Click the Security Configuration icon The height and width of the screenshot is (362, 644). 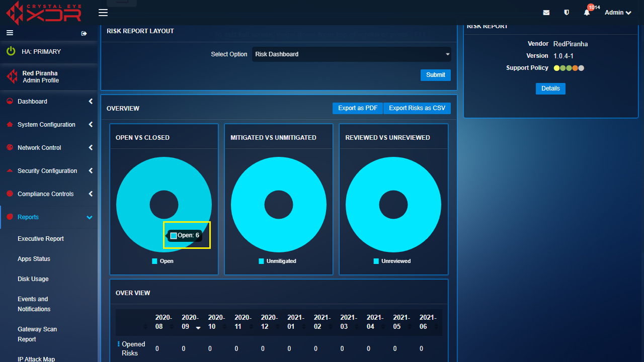[x=10, y=170]
